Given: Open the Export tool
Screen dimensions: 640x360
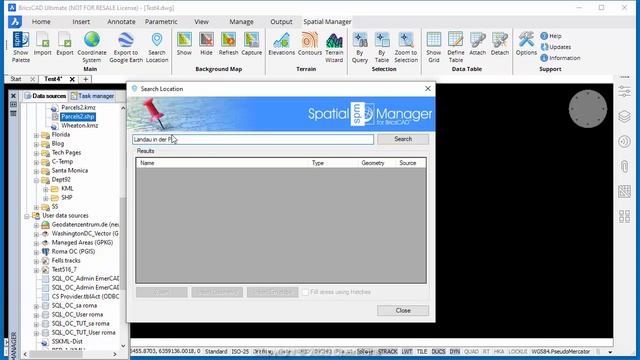Looking at the screenshot, I should pos(64,44).
